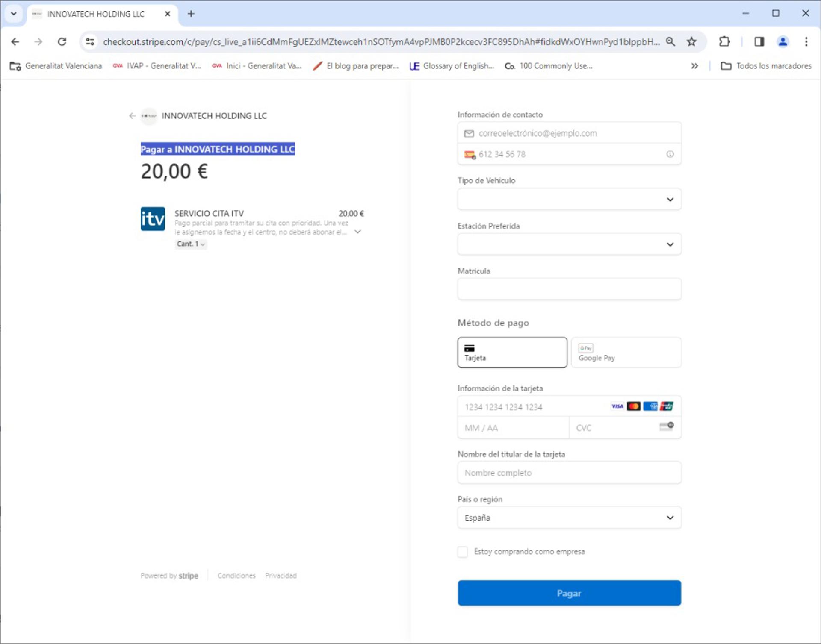
Task: Open the Condiciones link in footer
Action: pos(236,576)
